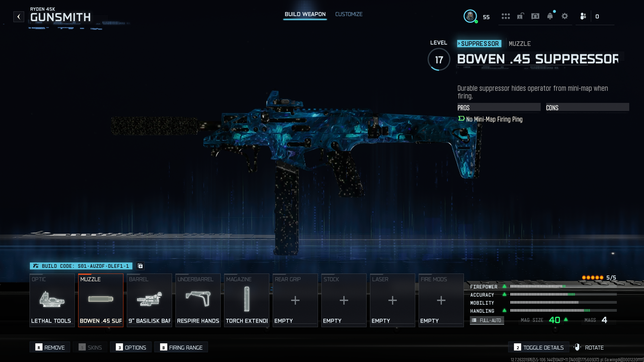Click the Mobility stat bar
Image resolution: width=644 pixels, height=362 pixels.
point(563,302)
